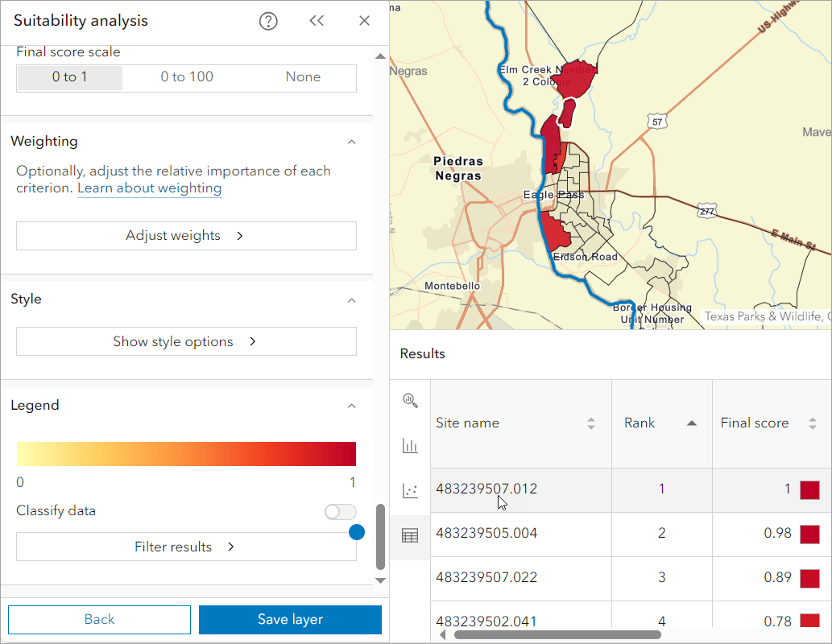Show the histogram chart view icon
Image resolution: width=832 pixels, height=644 pixels.
(410, 445)
